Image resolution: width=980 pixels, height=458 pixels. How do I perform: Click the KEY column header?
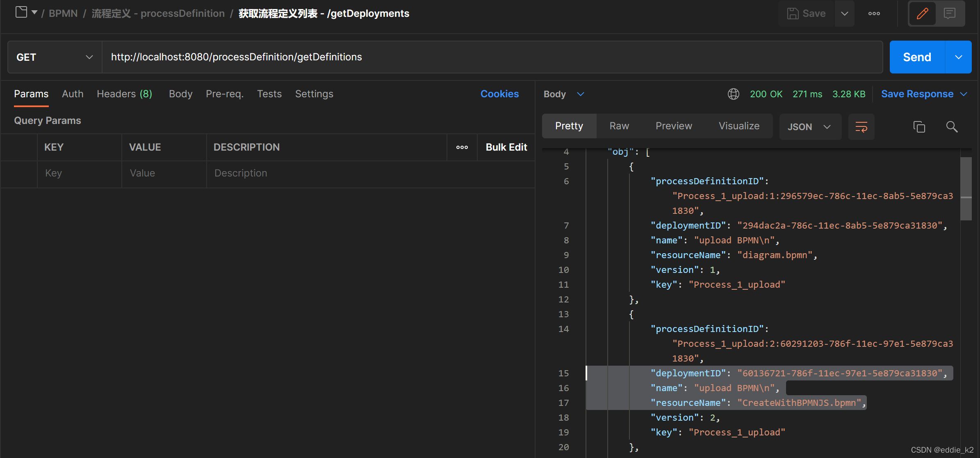(x=54, y=147)
